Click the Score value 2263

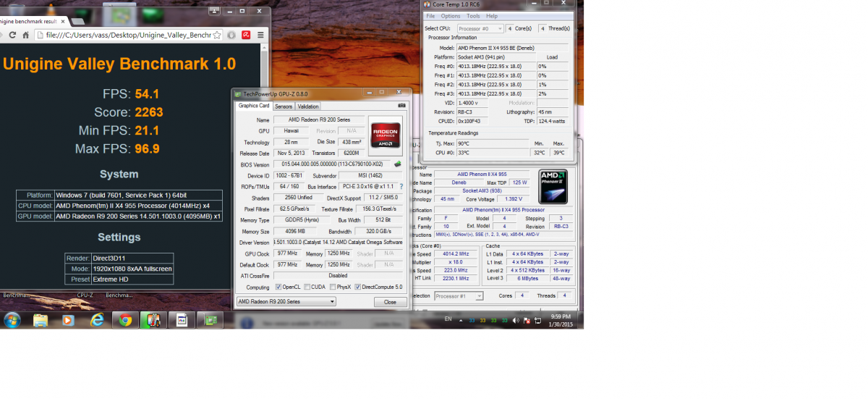tap(149, 112)
